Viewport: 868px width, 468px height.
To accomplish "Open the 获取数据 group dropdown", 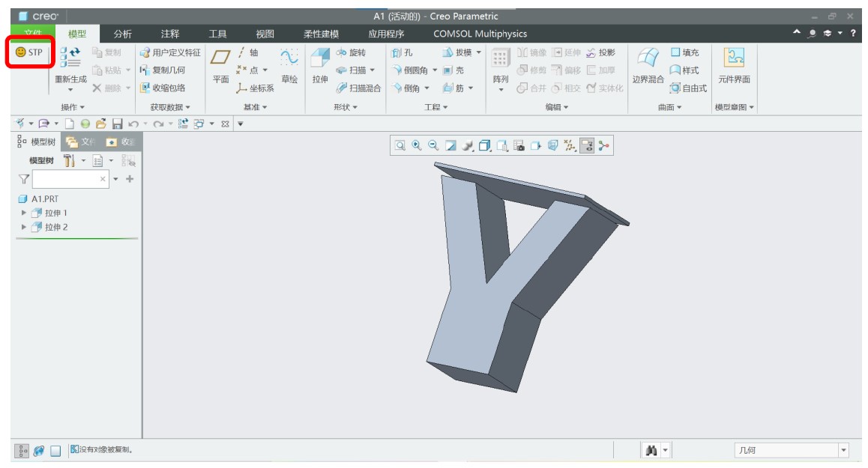I will coord(170,107).
